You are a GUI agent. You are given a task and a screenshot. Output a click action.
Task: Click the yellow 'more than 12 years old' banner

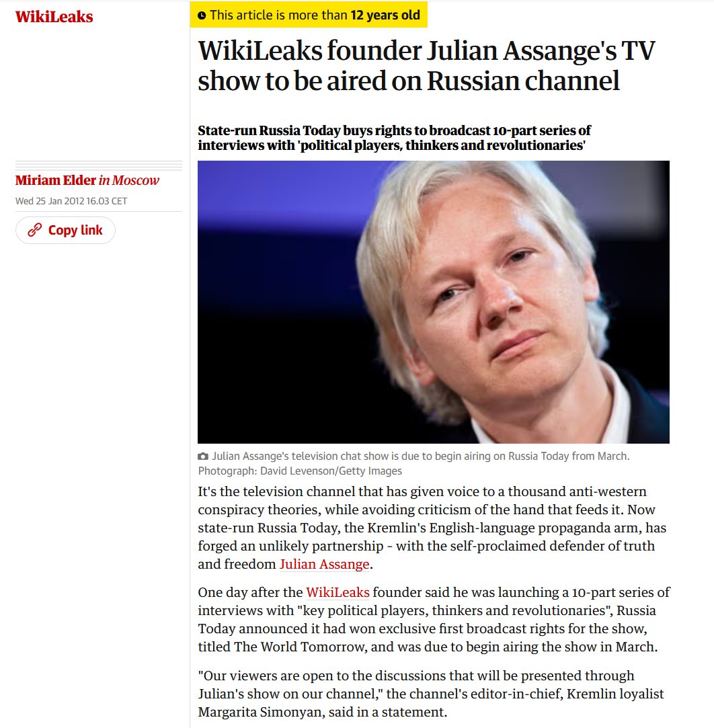click(309, 15)
